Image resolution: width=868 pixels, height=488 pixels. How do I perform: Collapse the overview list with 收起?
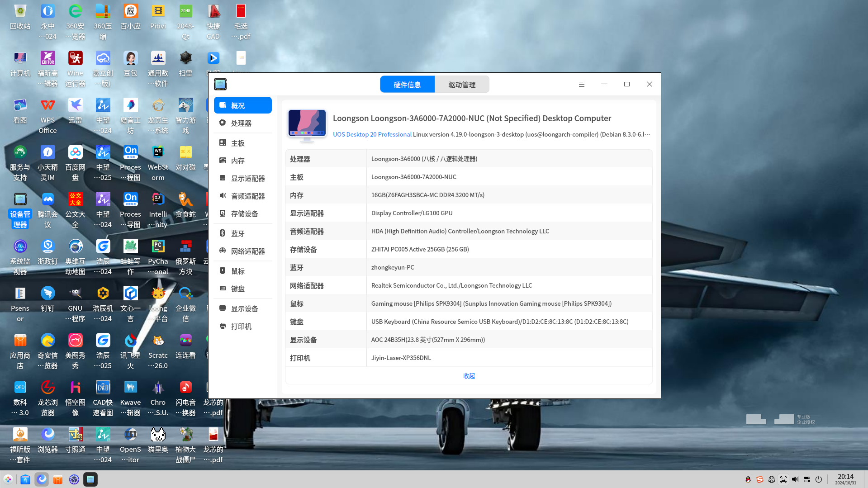(469, 376)
